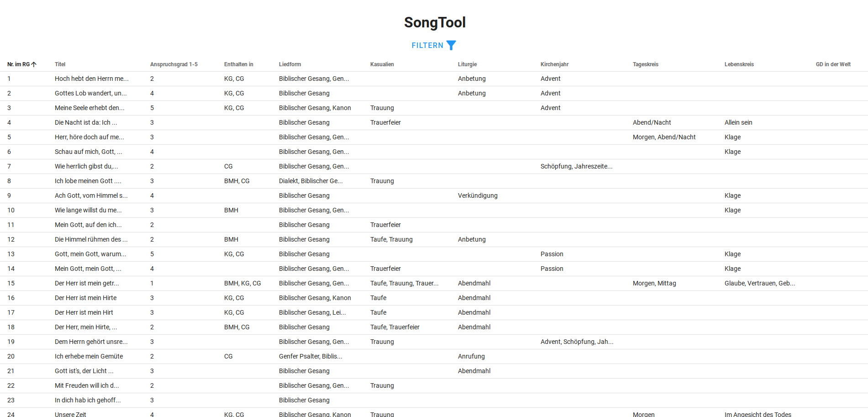Image resolution: width=868 pixels, height=417 pixels.
Task: Select song 'Der Herr, mein Hirte, ...'
Action: 86,327
